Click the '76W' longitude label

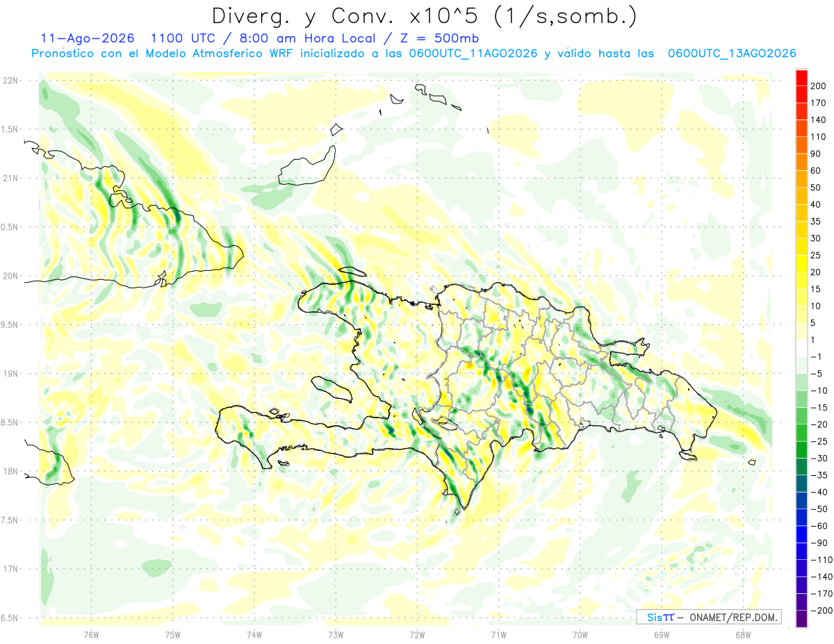pyautogui.click(x=91, y=634)
